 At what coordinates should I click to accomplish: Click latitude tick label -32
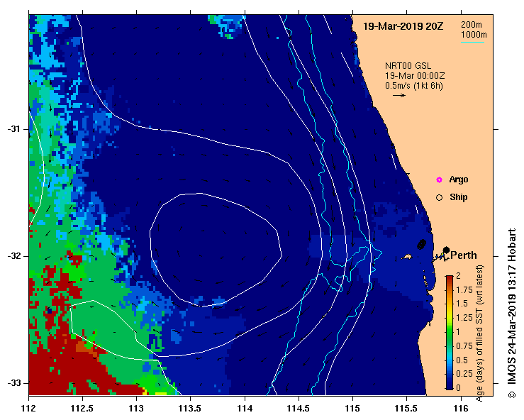coord(13,256)
